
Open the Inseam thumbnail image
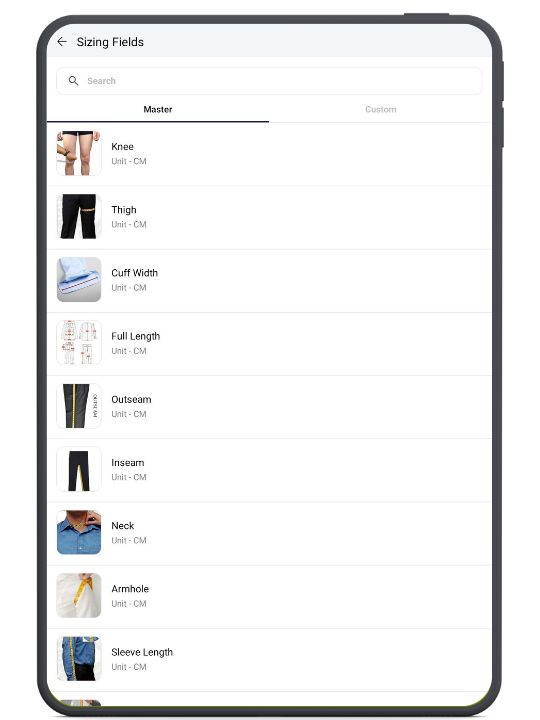pyautogui.click(x=79, y=469)
